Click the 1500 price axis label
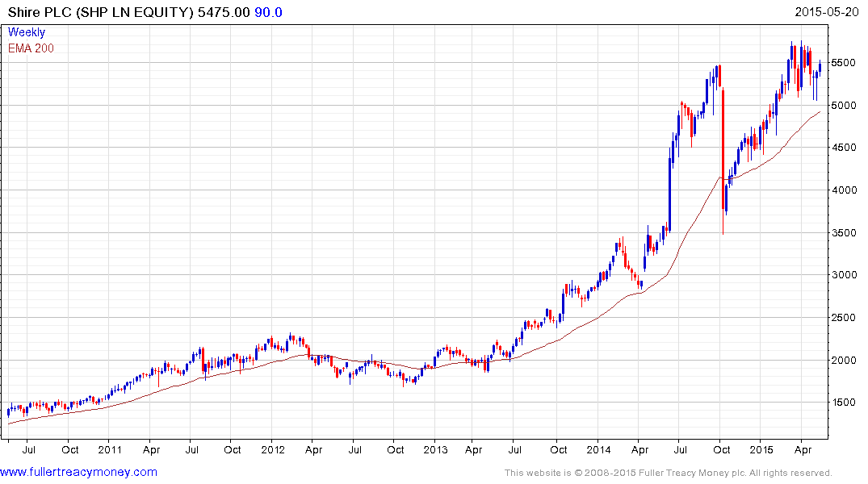This screenshot has width=868, height=484. pyautogui.click(x=844, y=403)
